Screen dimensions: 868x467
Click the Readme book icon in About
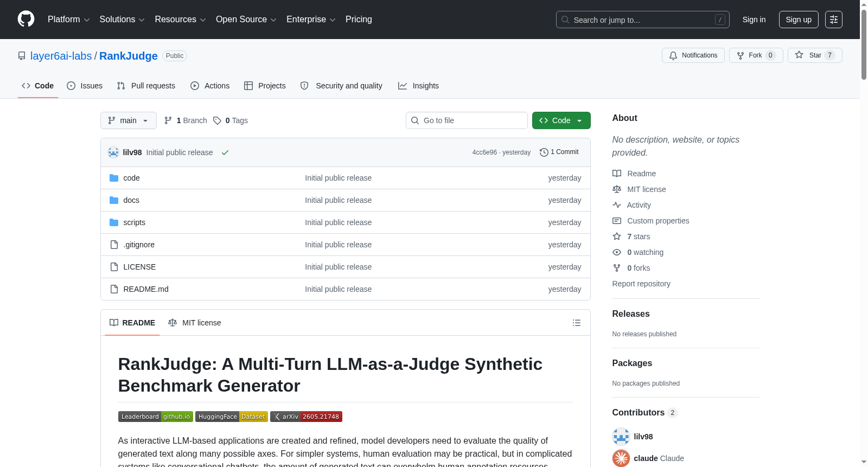[x=617, y=174]
